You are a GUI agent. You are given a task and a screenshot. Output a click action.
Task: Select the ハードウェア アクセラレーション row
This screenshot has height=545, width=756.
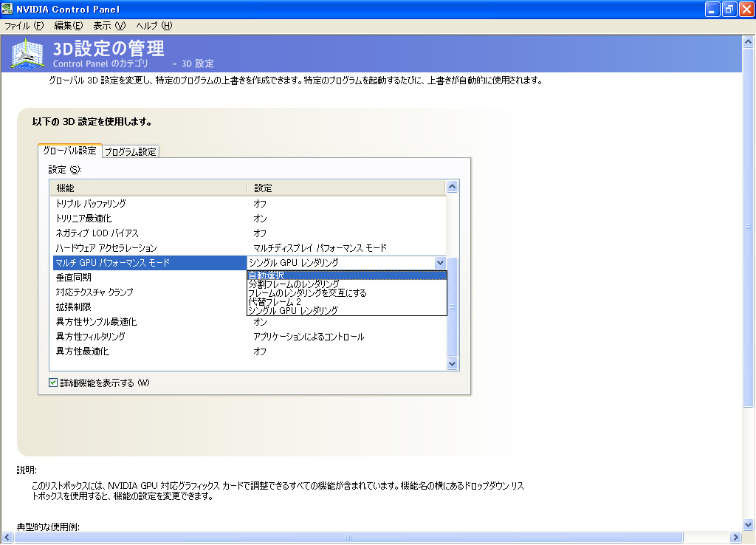pyautogui.click(x=248, y=248)
